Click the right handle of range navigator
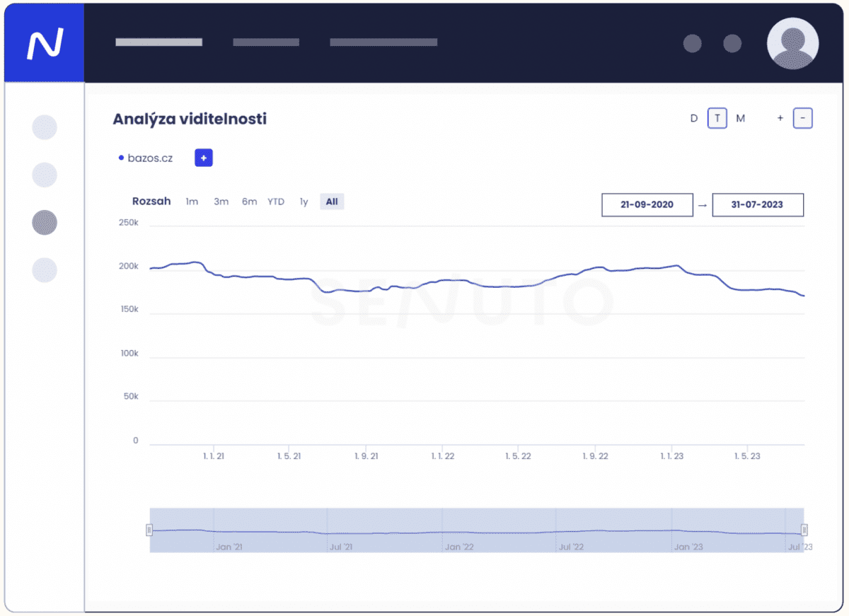Viewport: 849px width, 616px height. click(x=804, y=530)
